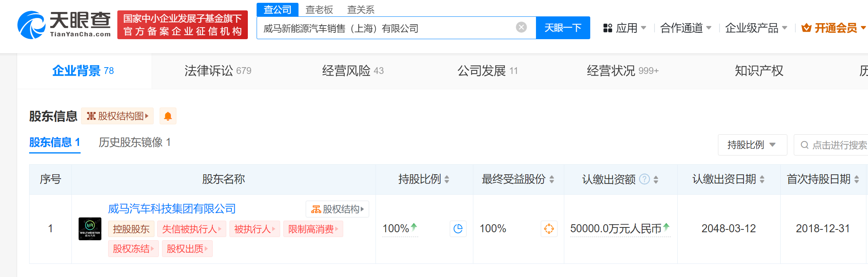Open 威马汽车科技集团有限公司 company link

tap(172, 209)
